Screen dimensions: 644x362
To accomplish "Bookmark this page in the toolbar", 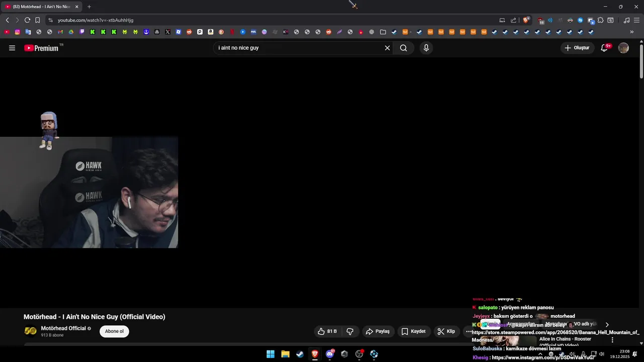I will coord(37,20).
